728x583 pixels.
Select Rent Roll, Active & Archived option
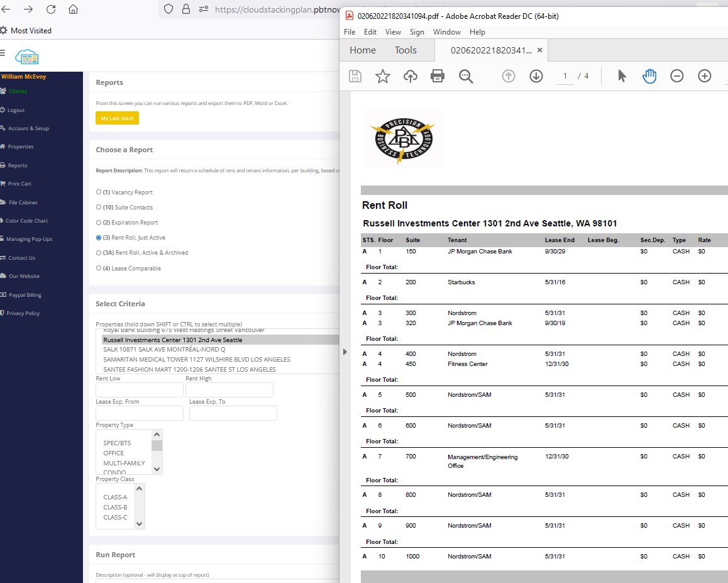click(99, 253)
